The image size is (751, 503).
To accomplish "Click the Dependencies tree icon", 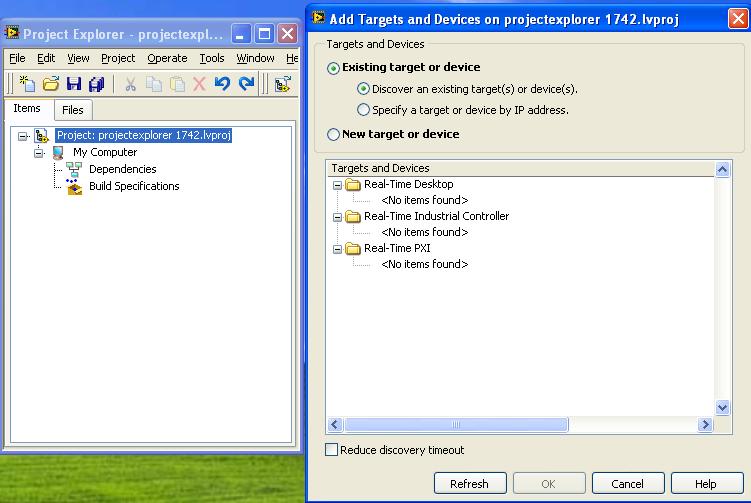I will [74, 169].
